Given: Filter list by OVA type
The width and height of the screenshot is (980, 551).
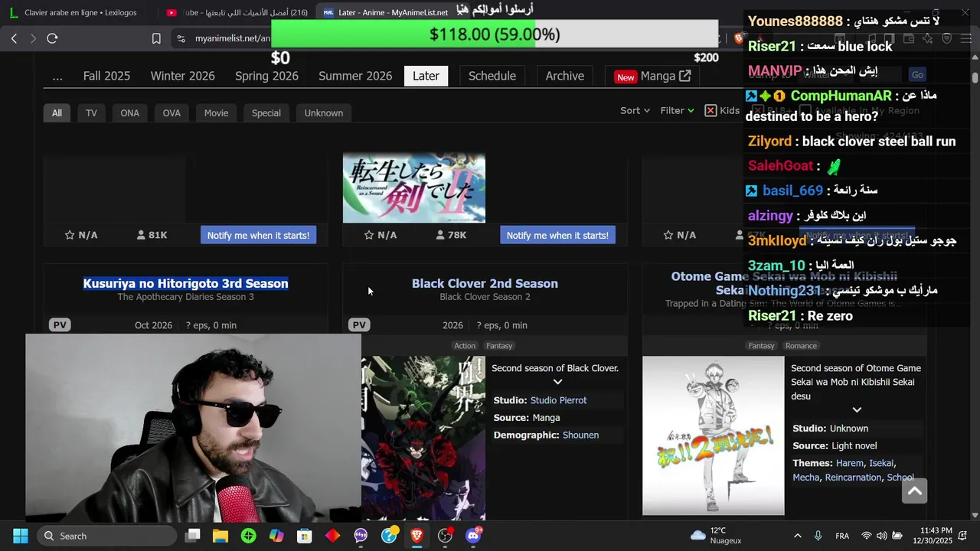Looking at the screenshot, I should (171, 112).
